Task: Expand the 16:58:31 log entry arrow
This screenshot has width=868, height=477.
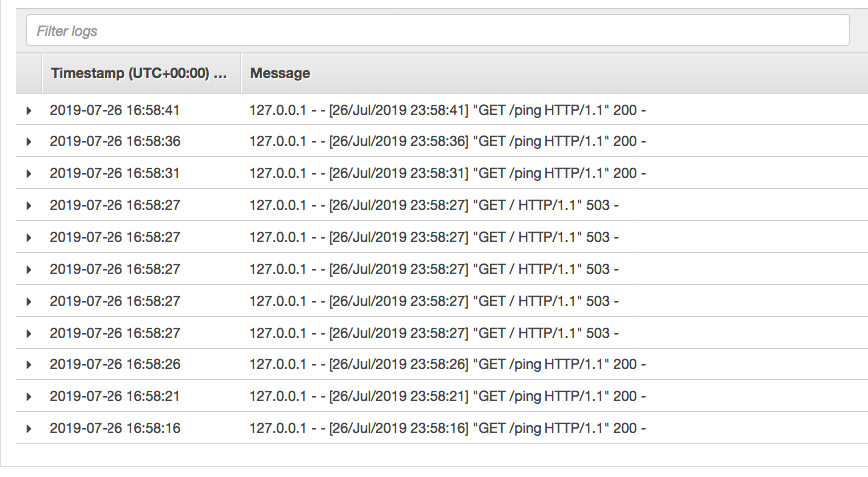Action: point(29,174)
